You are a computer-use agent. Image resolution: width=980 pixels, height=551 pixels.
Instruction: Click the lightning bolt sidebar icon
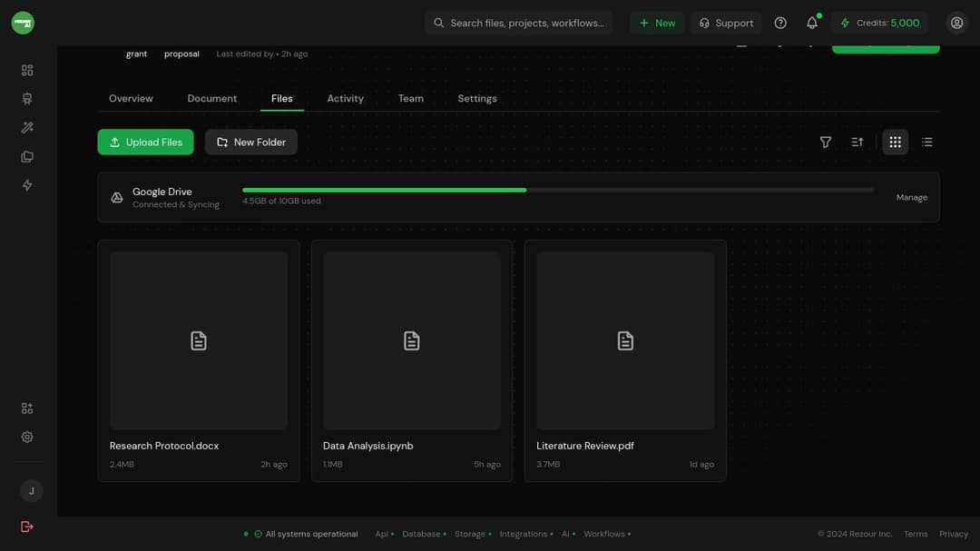click(27, 185)
